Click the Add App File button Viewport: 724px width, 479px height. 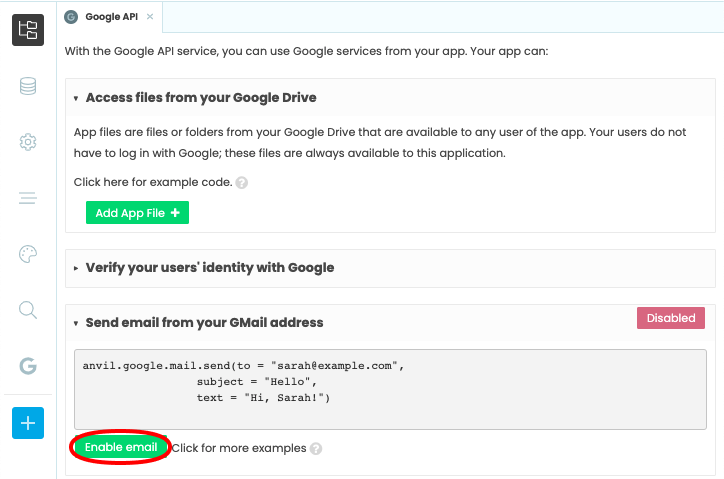pos(137,212)
